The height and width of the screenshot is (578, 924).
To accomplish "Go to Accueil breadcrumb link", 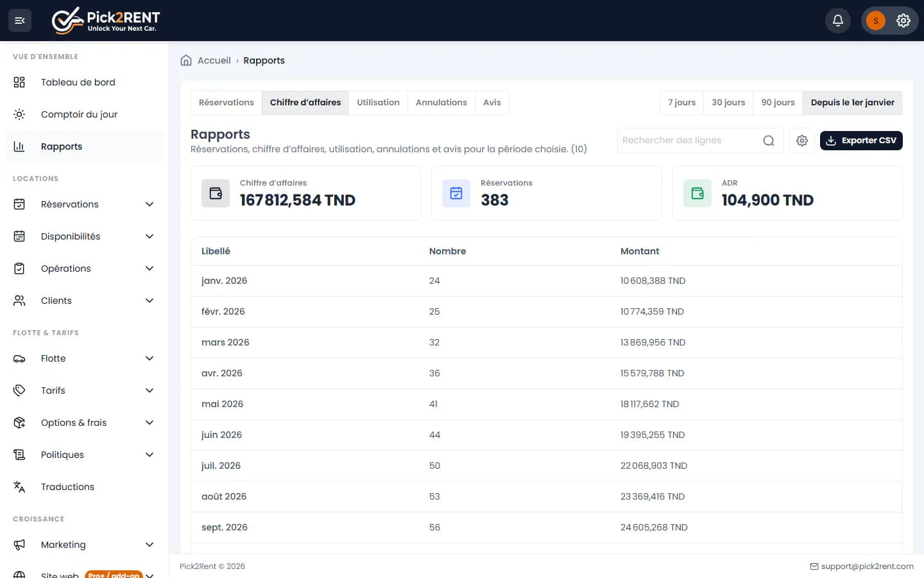I will (x=214, y=60).
